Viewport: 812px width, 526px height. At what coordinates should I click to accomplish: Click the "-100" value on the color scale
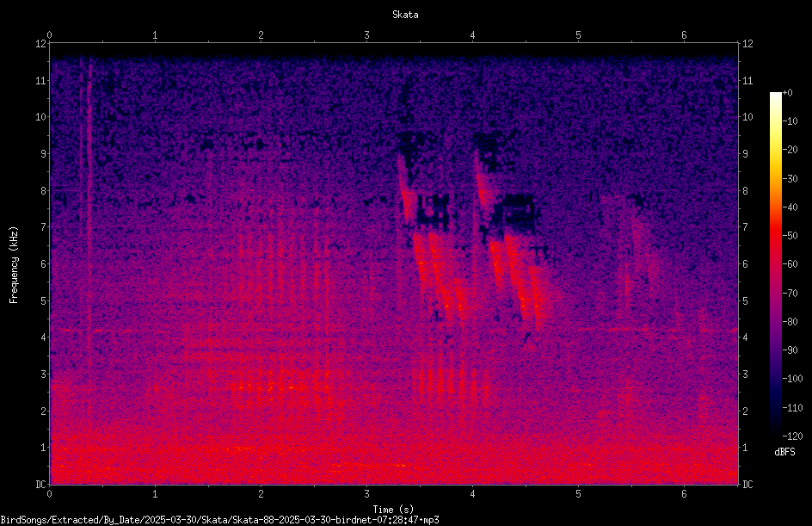point(793,379)
